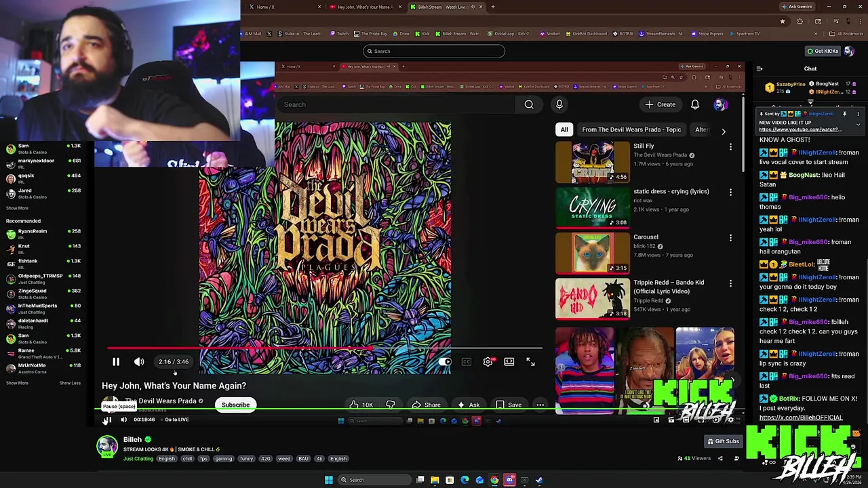The height and width of the screenshot is (488, 868).
Task: Toggle YouTube closed captions button
Action: click(x=467, y=362)
